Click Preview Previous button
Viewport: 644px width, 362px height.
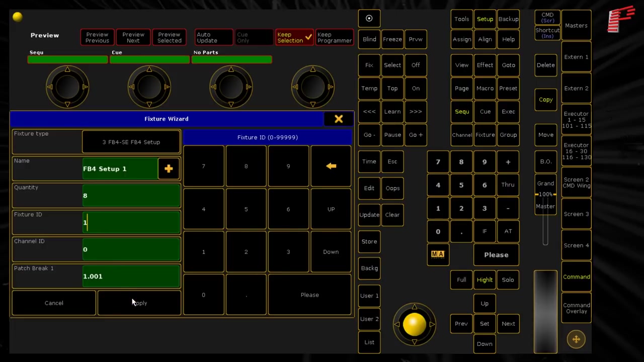click(x=97, y=38)
